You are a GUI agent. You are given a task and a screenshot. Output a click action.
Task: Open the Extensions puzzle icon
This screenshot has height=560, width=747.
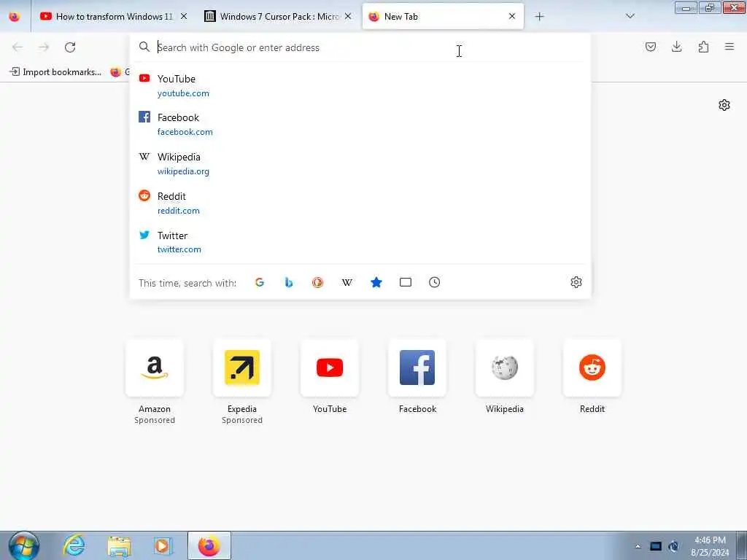click(x=703, y=47)
